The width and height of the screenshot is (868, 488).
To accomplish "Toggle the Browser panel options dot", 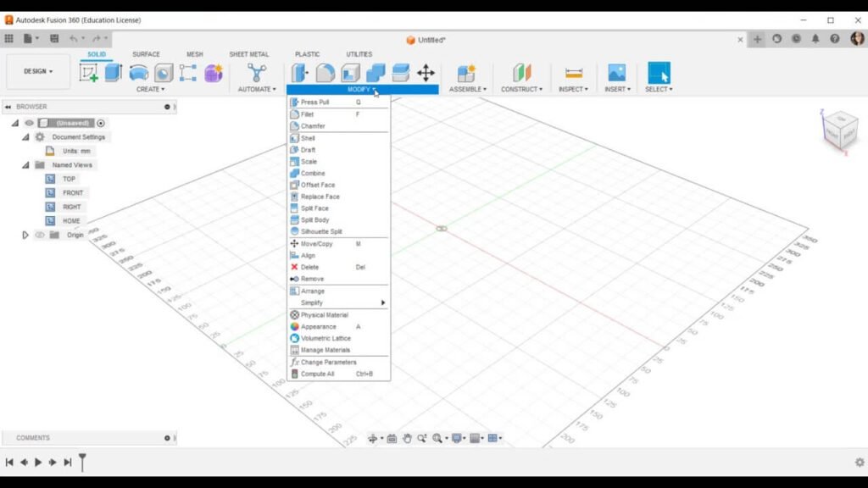I will (167, 107).
